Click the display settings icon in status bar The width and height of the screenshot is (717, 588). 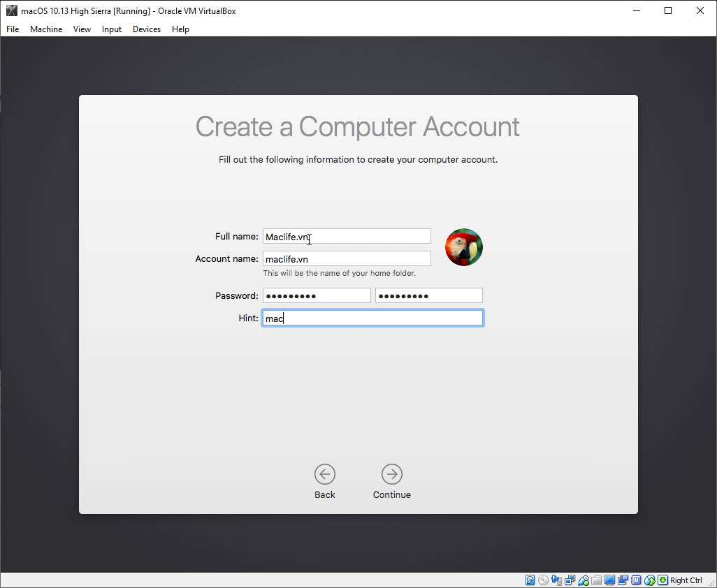tap(609, 580)
